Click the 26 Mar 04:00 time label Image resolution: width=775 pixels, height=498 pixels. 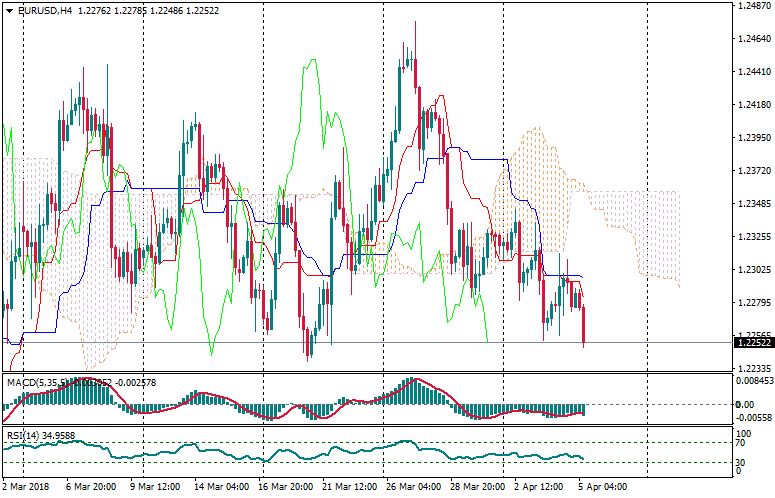(x=413, y=487)
